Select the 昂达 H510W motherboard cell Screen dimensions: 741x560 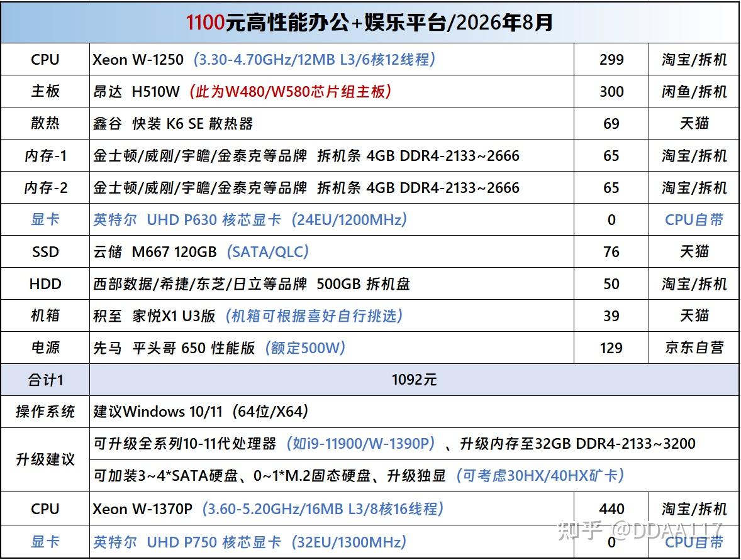pyautogui.click(x=331, y=91)
